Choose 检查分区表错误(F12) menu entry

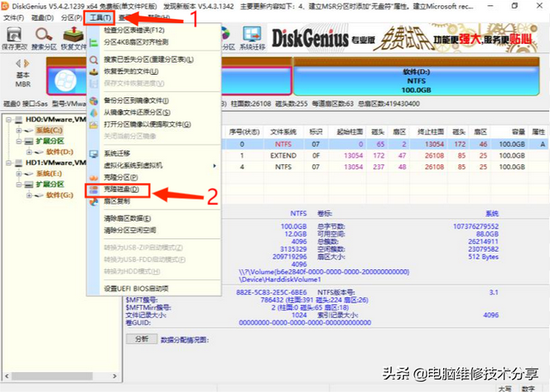click(x=134, y=30)
